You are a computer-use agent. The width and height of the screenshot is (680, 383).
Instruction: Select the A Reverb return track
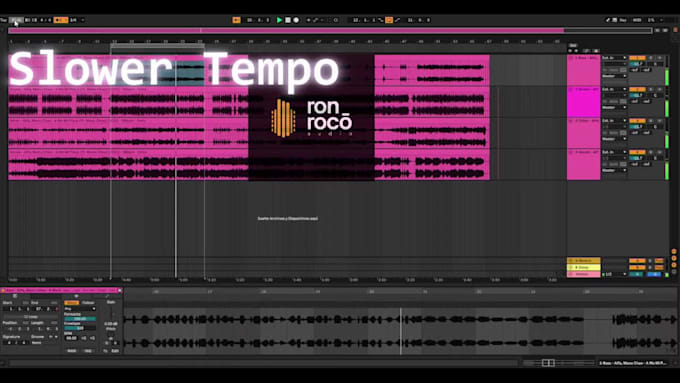(584, 261)
